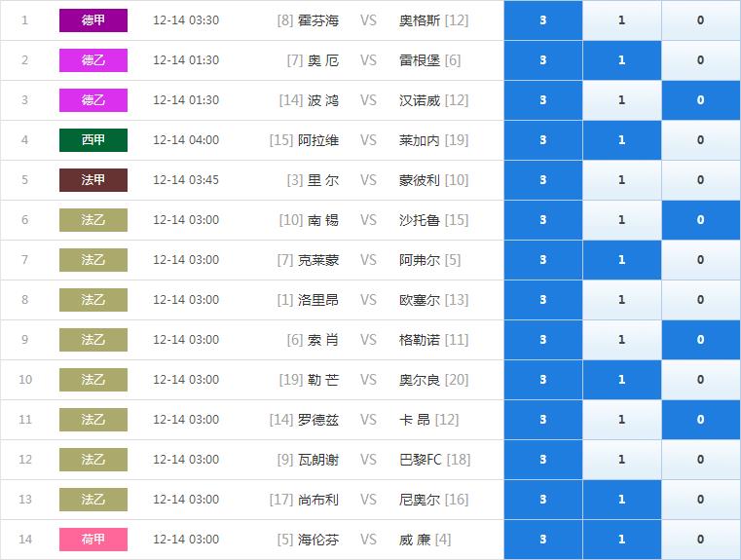The image size is (741, 560).
Task: Select 0 for 奥厄 vs 雷根堡
Action: pyautogui.click(x=701, y=60)
